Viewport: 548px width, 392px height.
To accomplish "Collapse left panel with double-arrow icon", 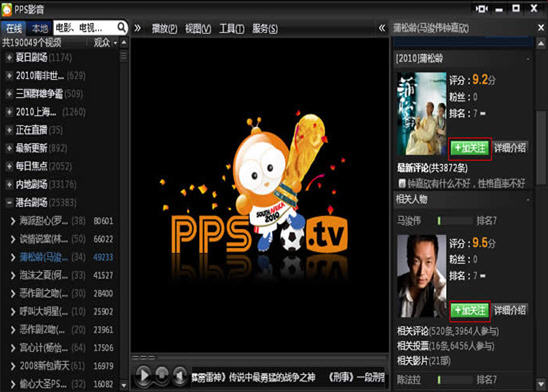I will (x=137, y=28).
